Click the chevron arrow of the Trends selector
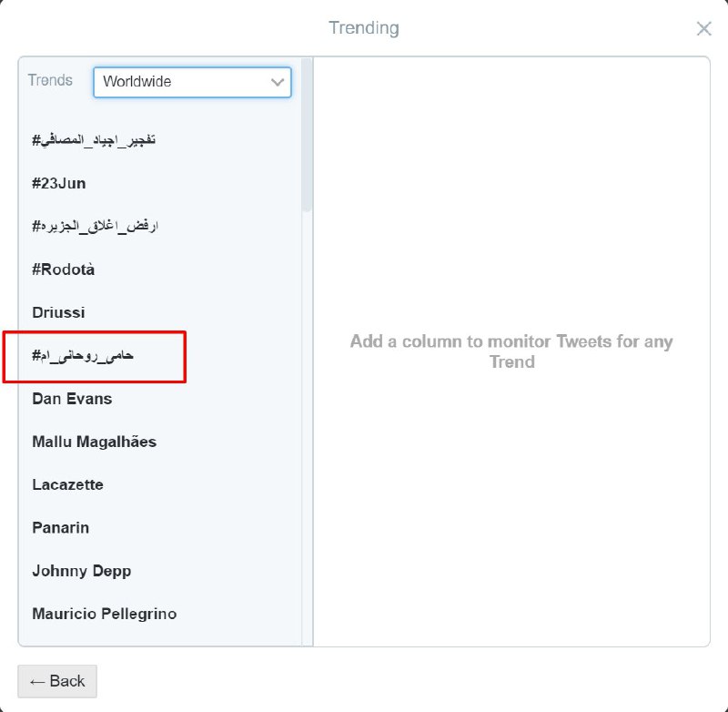Screen dimensions: 728x712 click(x=278, y=82)
